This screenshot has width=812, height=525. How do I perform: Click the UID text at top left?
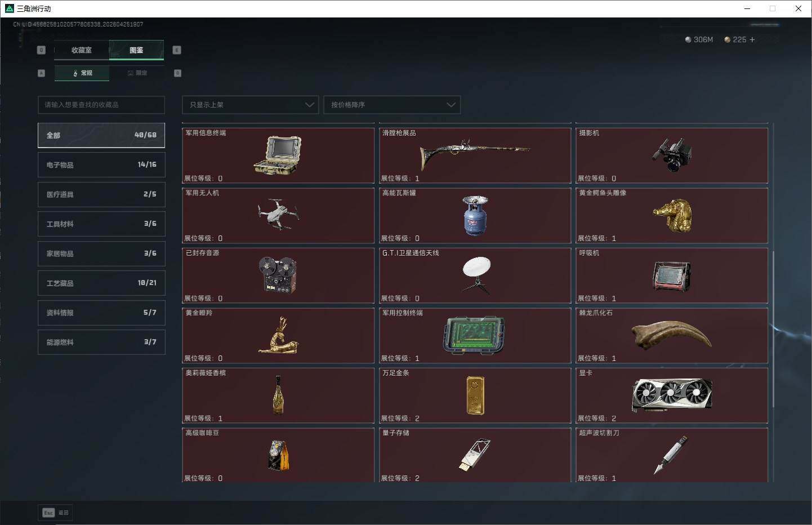click(x=78, y=24)
